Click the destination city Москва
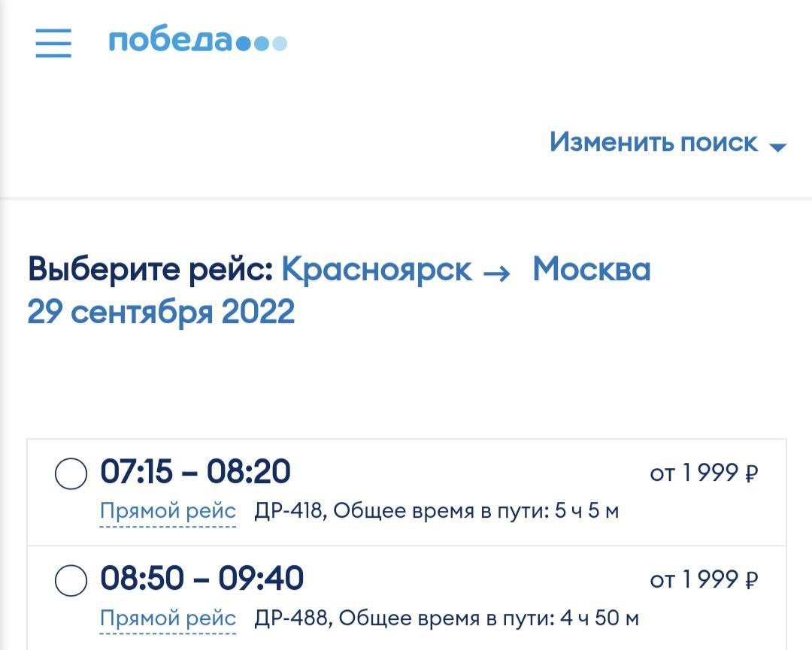The image size is (812, 650). coord(591,269)
